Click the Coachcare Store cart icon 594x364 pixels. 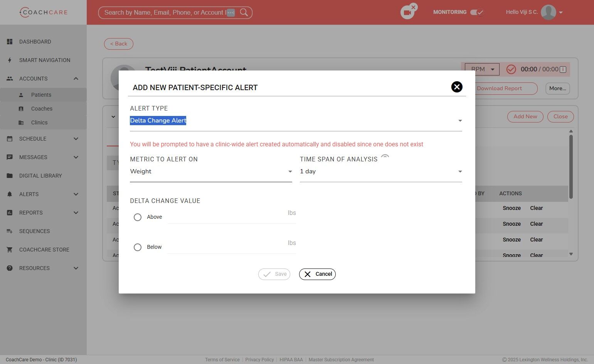click(x=10, y=250)
